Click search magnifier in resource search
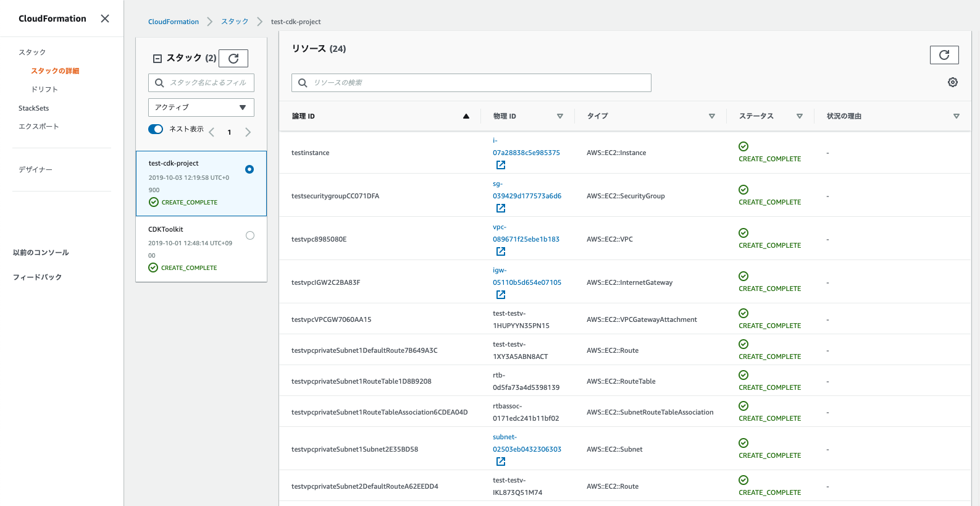This screenshot has width=980, height=506. pos(303,83)
